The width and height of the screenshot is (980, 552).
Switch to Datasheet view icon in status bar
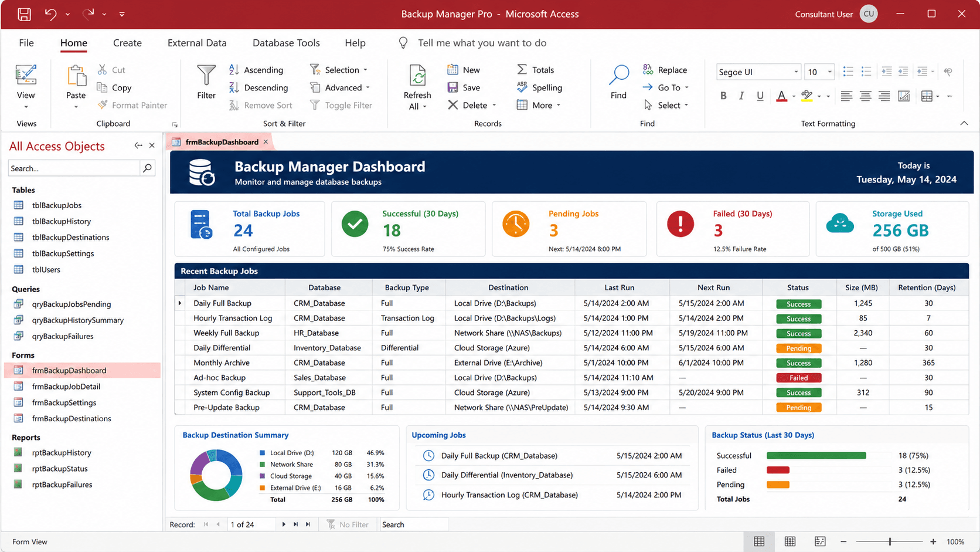click(x=759, y=541)
